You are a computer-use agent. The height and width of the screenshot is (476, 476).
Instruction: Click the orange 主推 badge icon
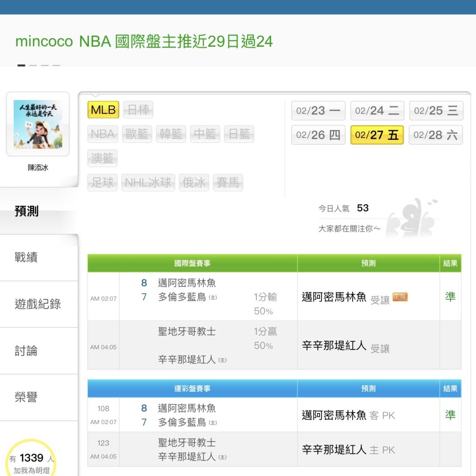click(x=400, y=297)
